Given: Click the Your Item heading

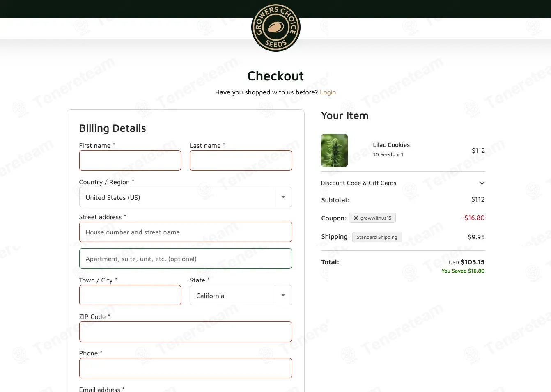Looking at the screenshot, I should (x=344, y=116).
